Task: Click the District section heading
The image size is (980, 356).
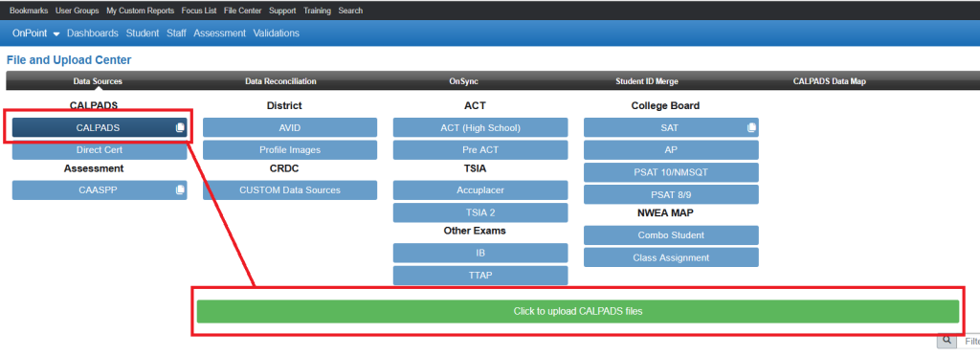Action: (284, 105)
